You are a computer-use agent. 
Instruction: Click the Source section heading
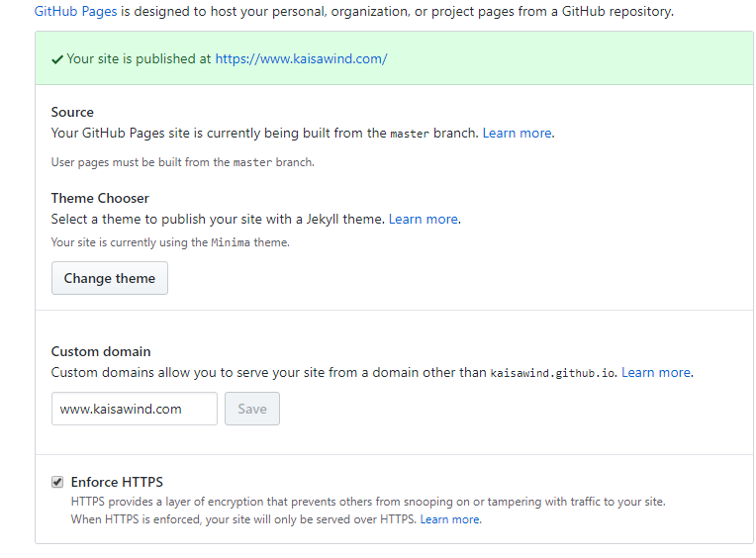(x=72, y=112)
